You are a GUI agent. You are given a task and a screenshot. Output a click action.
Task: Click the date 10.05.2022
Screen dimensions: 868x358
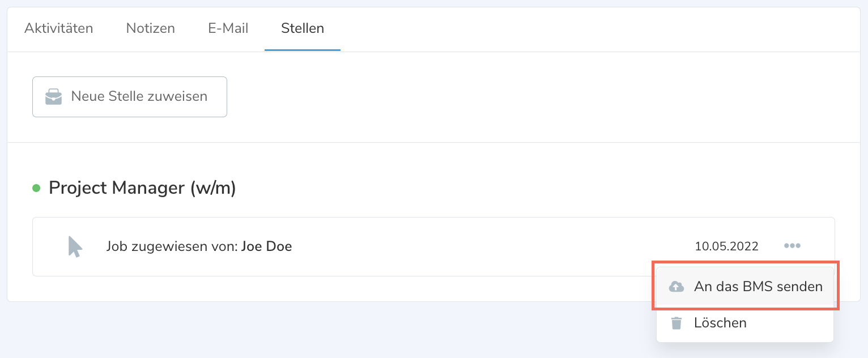tap(726, 246)
